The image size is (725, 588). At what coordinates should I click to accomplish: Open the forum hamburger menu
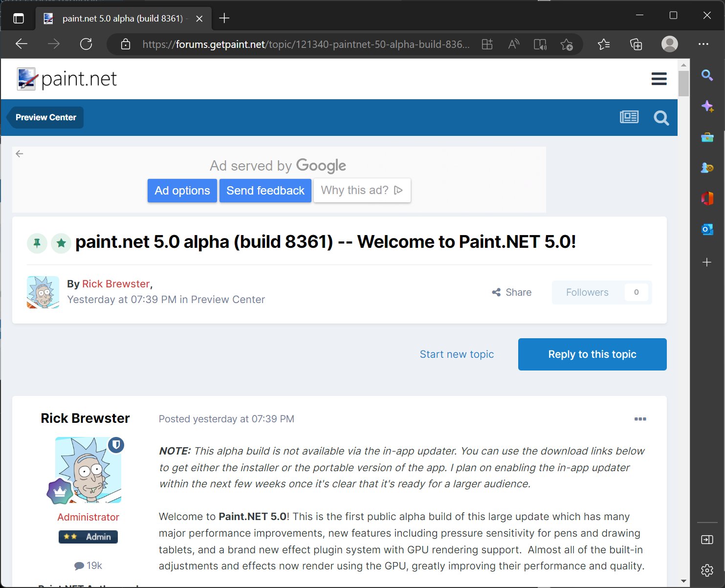(x=659, y=79)
